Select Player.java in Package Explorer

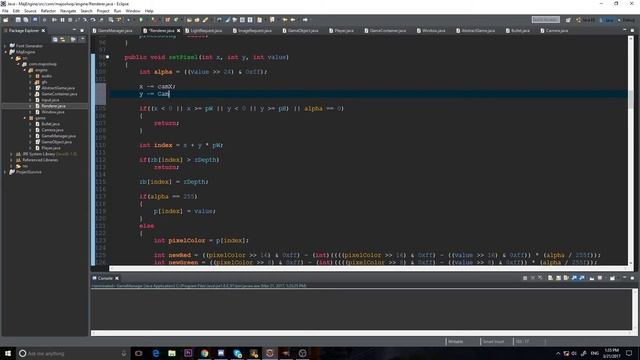pos(51,148)
